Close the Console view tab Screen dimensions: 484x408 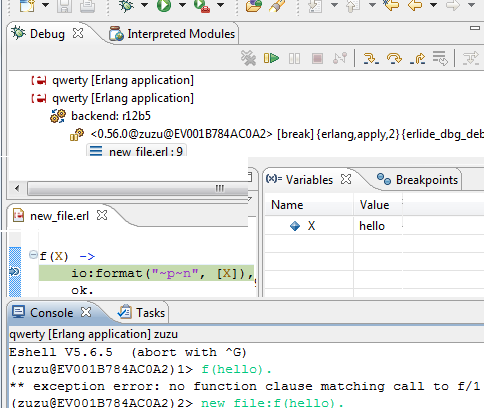point(86,312)
